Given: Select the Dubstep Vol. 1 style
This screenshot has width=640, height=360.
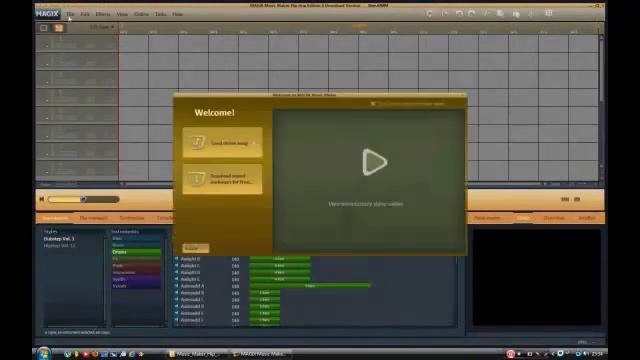Looking at the screenshot, I should click(x=59, y=239).
